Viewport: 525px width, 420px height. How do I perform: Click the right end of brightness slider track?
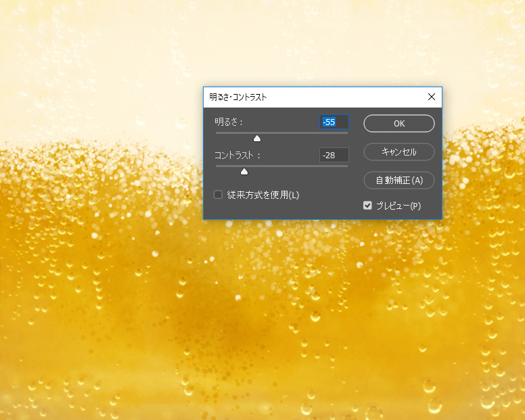346,133
